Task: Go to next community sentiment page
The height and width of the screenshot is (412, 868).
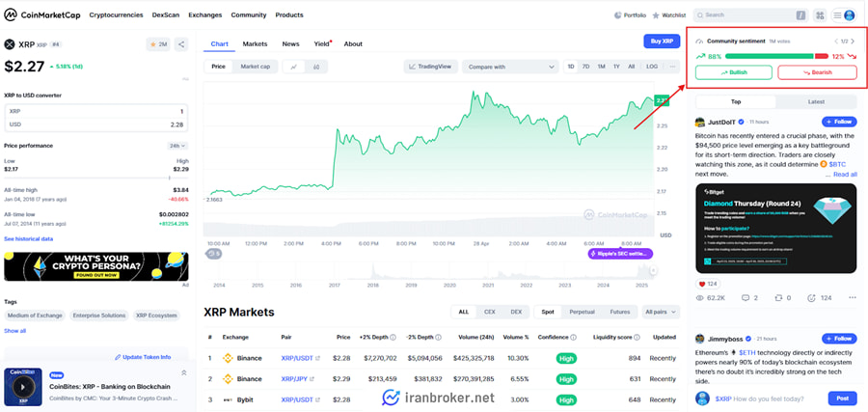Action: click(853, 41)
